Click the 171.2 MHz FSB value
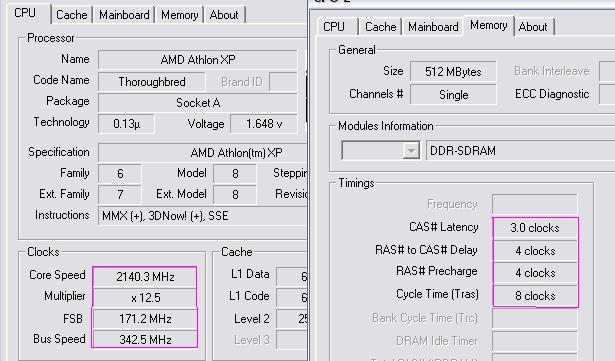The width and height of the screenshot is (615, 361). [x=145, y=319]
